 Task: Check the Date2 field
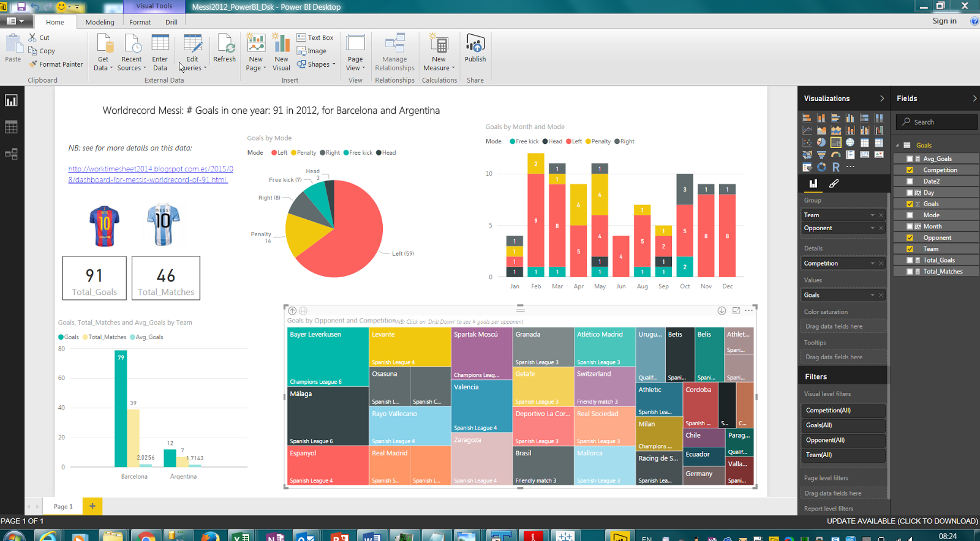click(910, 181)
